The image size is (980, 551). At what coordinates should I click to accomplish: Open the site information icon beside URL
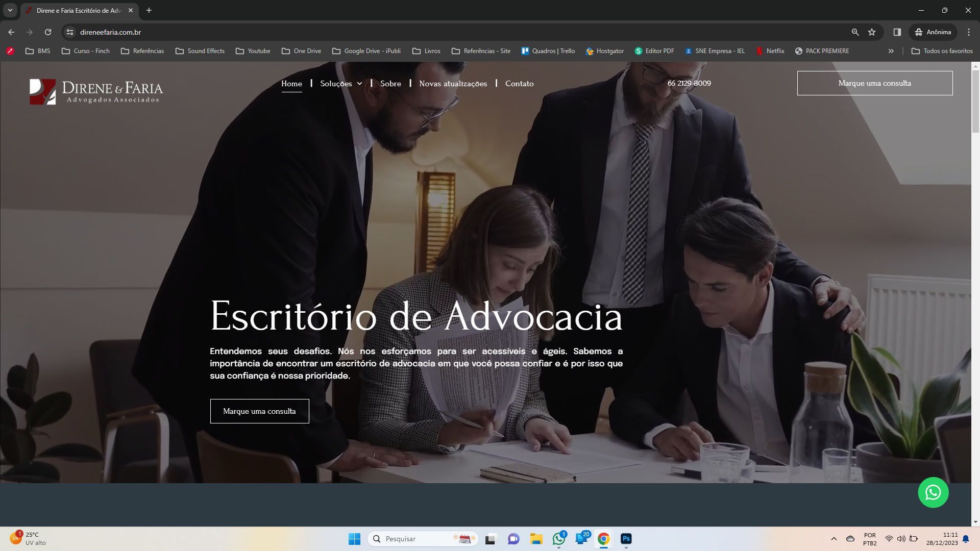pos(70,32)
